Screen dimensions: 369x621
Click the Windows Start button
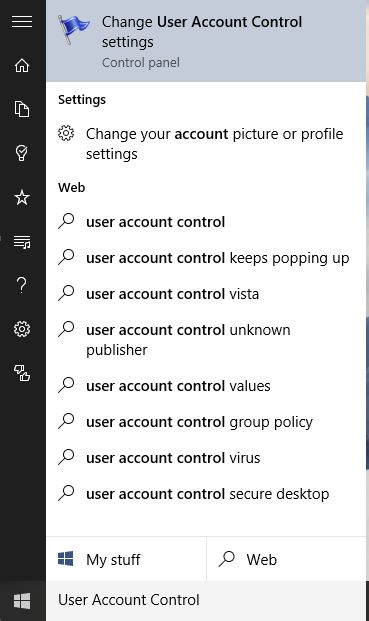22,601
